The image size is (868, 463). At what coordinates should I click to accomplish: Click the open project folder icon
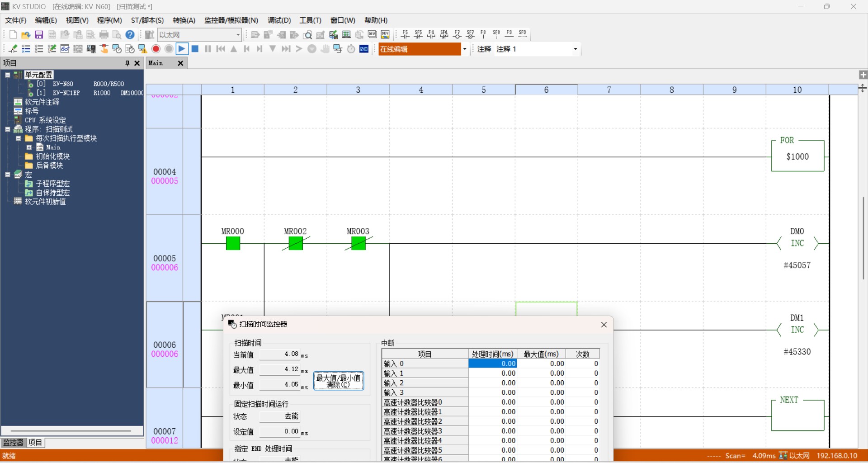coord(26,35)
